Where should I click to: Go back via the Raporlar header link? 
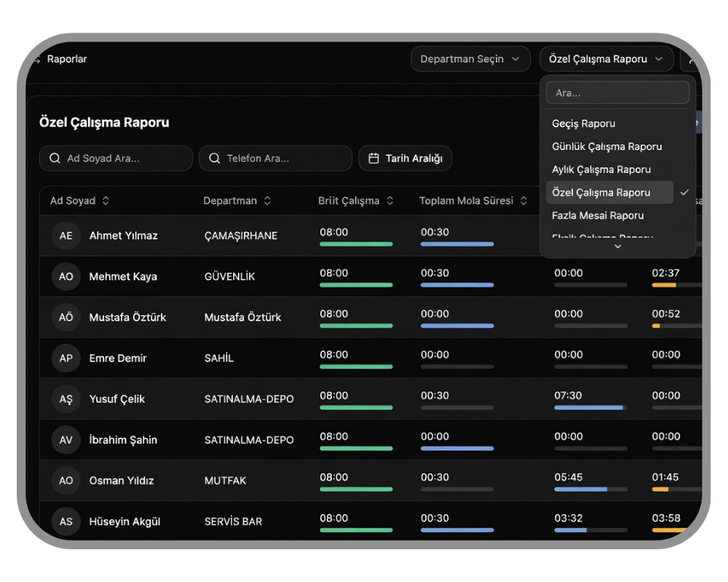pos(67,59)
